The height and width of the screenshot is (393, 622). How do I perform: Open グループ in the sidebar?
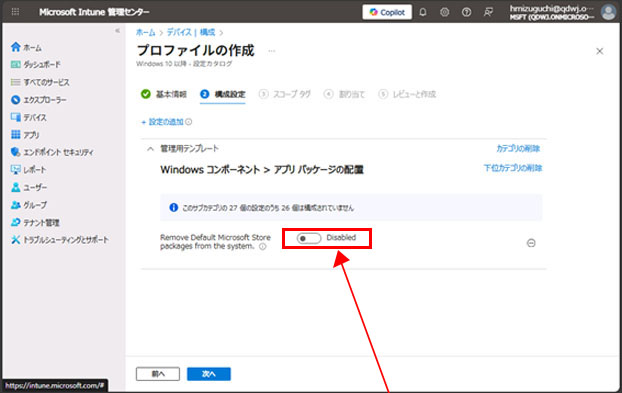29,205
